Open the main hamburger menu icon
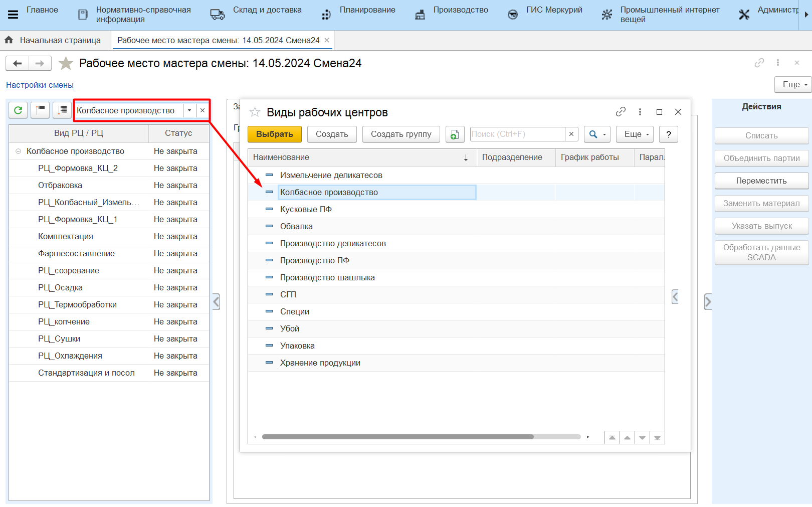Screen dimensions: 812x507 [x=13, y=15]
